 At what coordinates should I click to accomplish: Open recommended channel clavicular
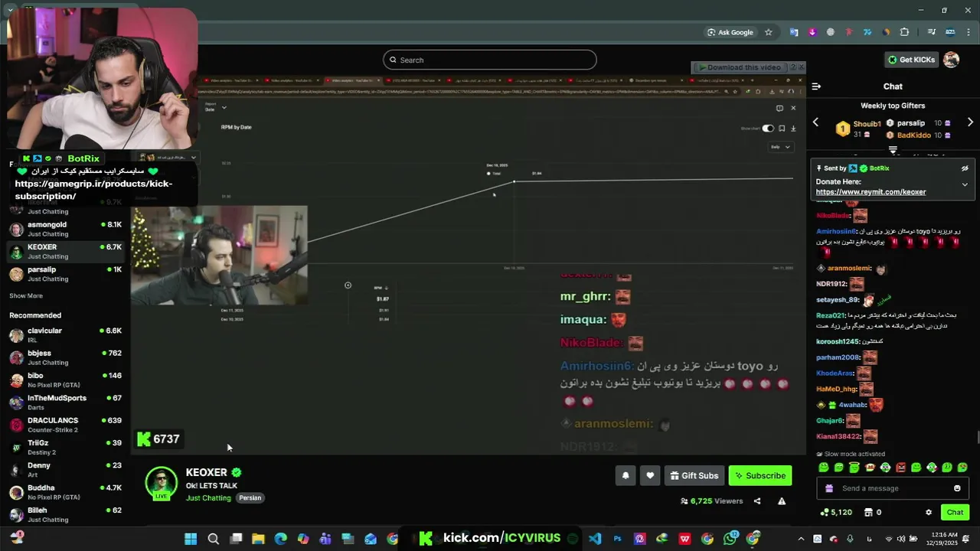coord(65,335)
